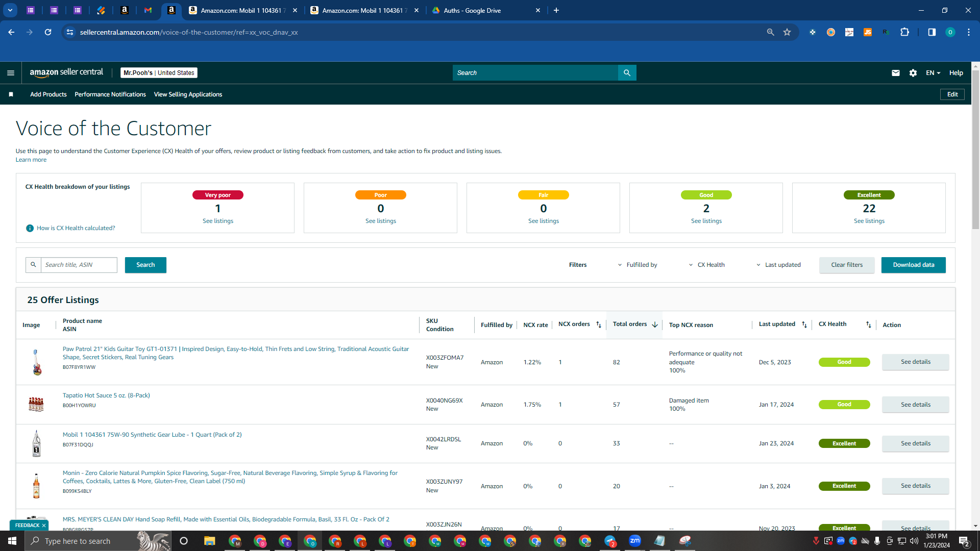Screen dimensions: 980x551
Task: Click the browser address bar URL
Action: pos(189,32)
